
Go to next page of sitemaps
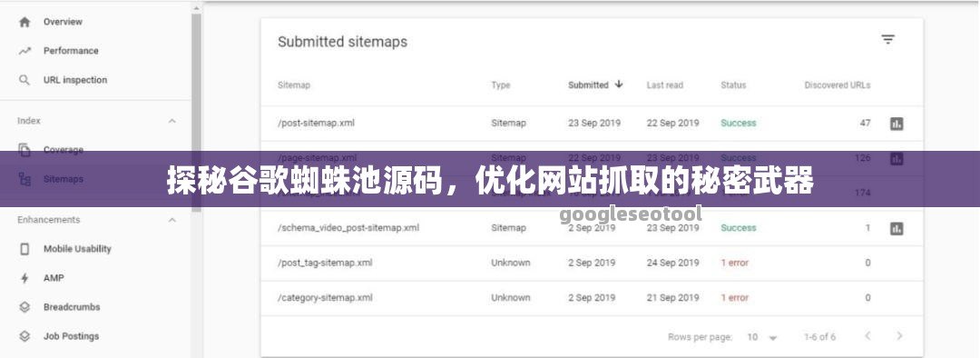pos(899,336)
